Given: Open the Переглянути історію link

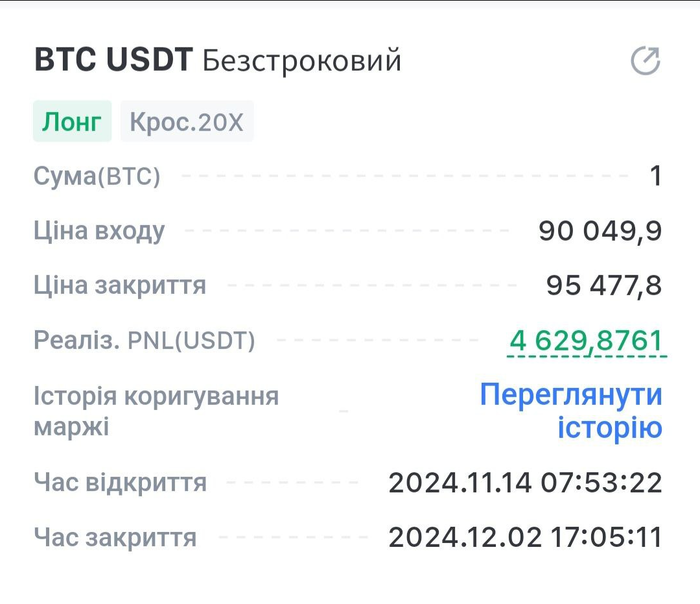Looking at the screenshot, I should (x=571, y=411).
